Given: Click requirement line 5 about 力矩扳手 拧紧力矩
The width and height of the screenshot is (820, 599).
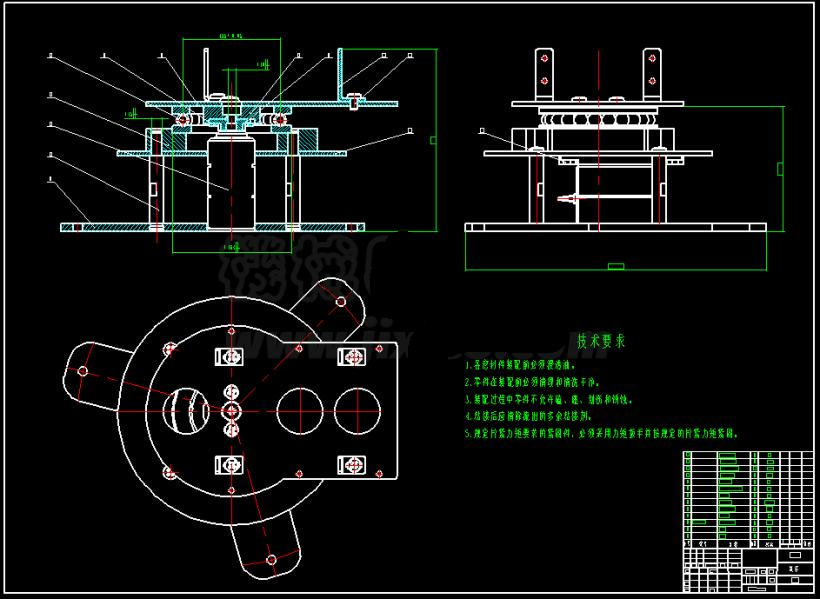Looking at the screenshot, I should click(x=602, y=434).
